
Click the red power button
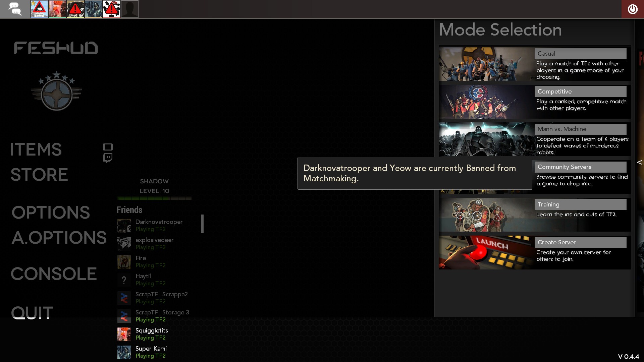633,9
